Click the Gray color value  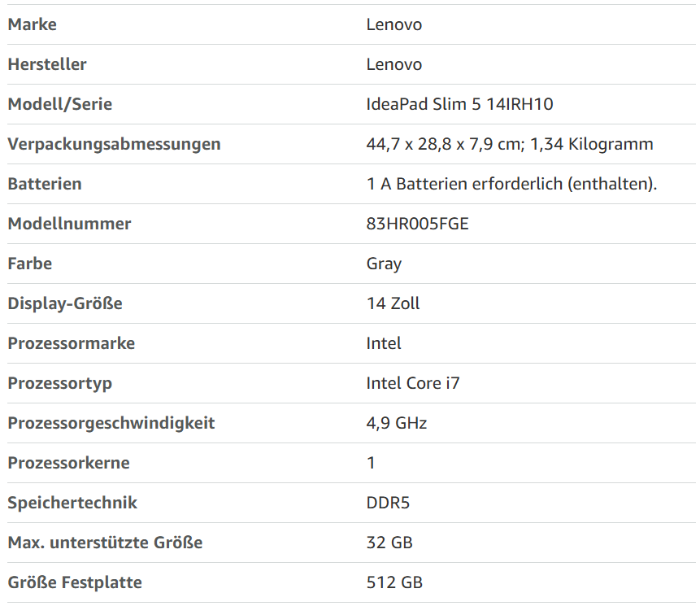pyautogui.click(x=384, y=264)
